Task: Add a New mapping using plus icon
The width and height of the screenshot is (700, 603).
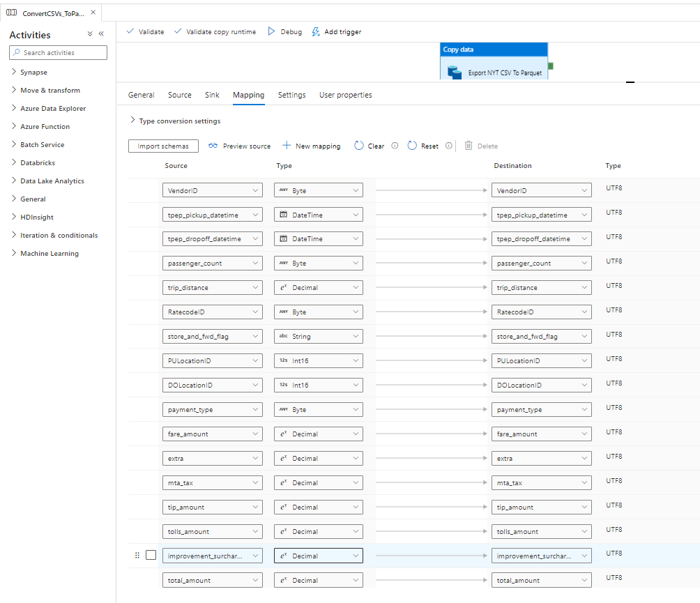Action: pyautogui.click(x=286, y=146)
